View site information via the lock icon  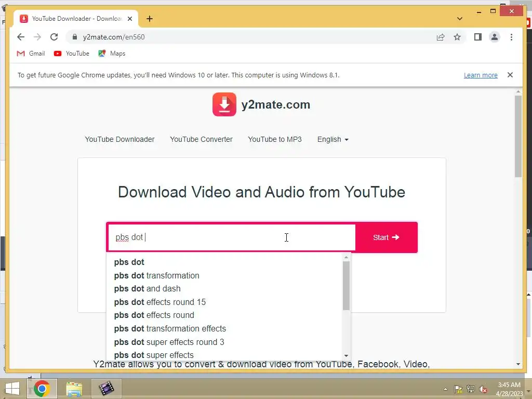tap(75, 37)
